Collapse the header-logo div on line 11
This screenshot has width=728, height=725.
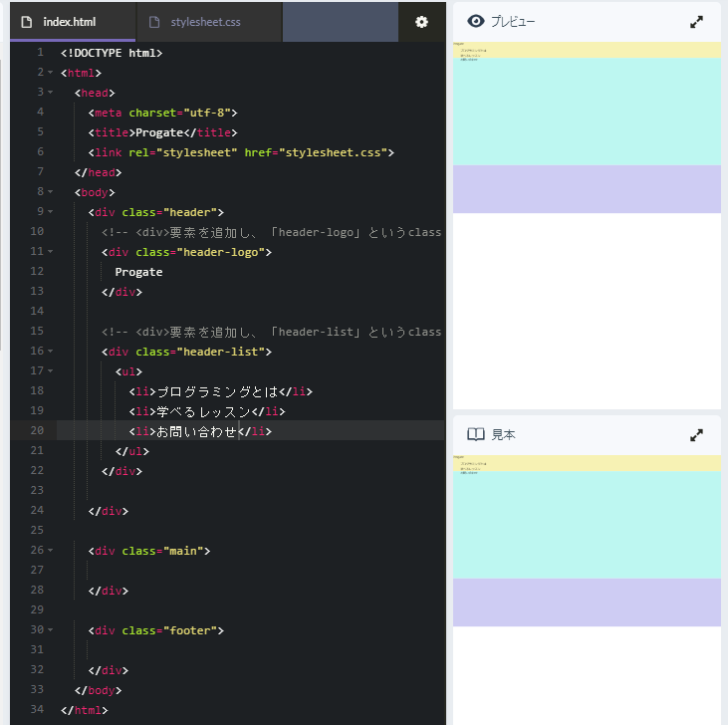pos(50,252)
